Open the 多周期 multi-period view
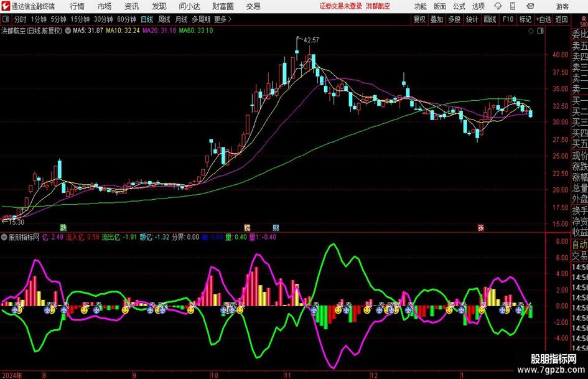The height and width of the screenshot is (379, 588). tap(201, 19)
